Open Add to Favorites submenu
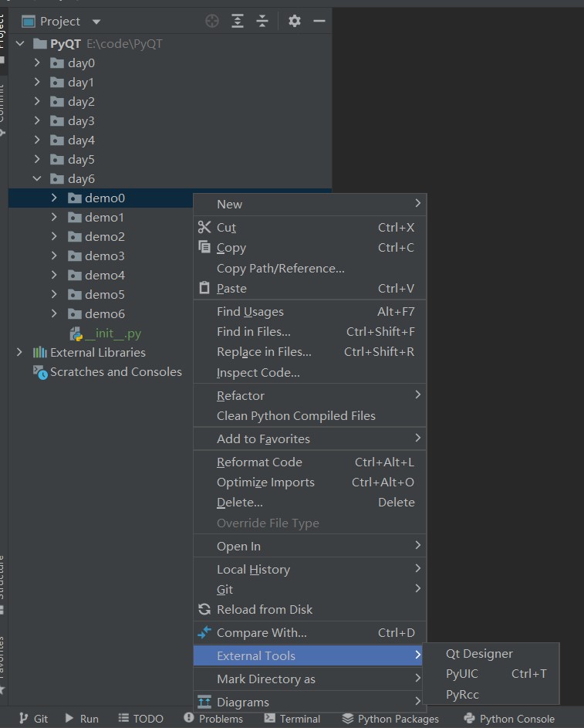The width and height of the screenshot is (584, 728). click(310, 438)
